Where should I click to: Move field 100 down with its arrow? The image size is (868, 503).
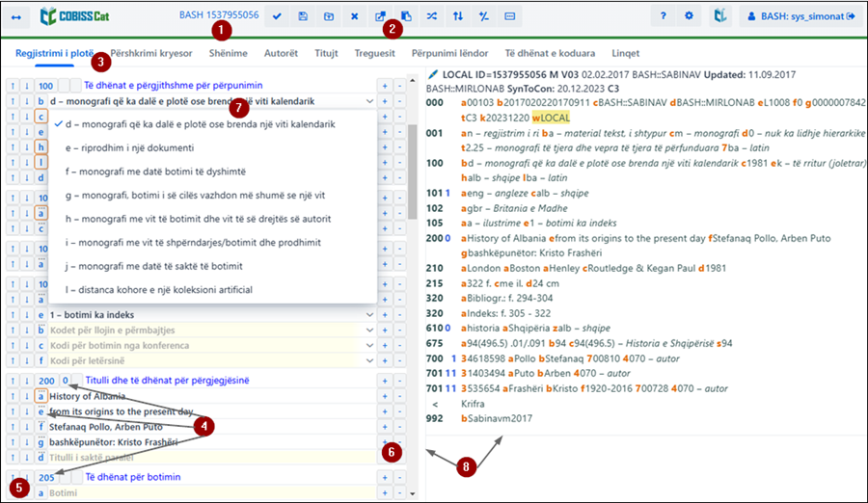point(27,86)
